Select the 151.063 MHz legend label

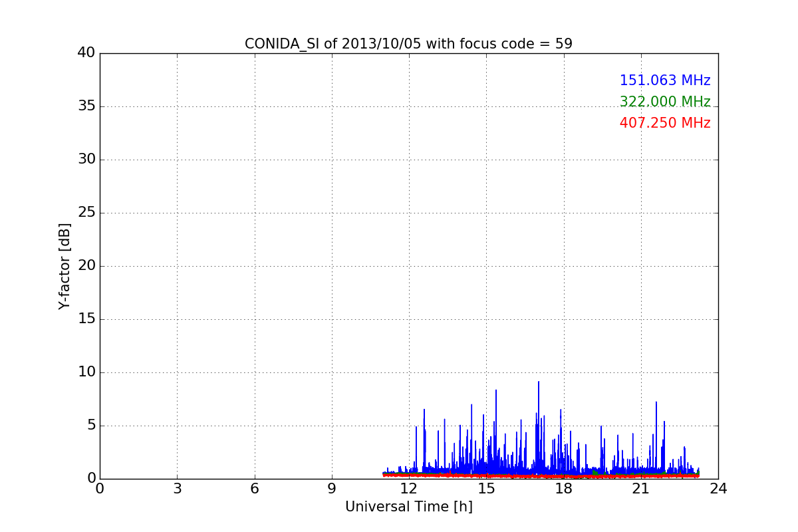[665, 80]
